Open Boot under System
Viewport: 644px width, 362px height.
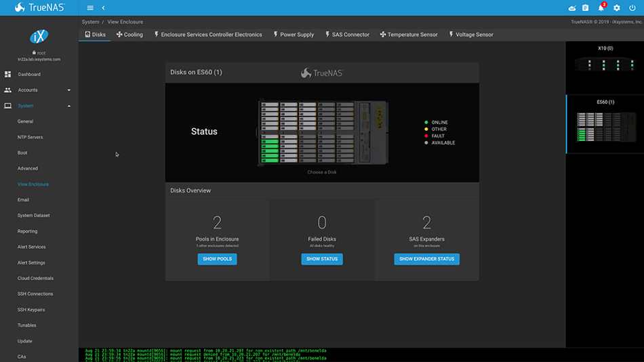point(22,153)
